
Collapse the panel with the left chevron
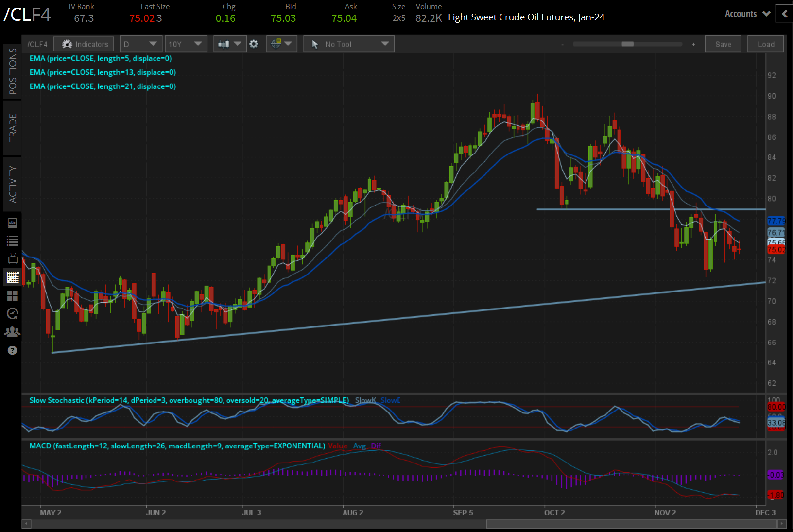coord(784,14)
